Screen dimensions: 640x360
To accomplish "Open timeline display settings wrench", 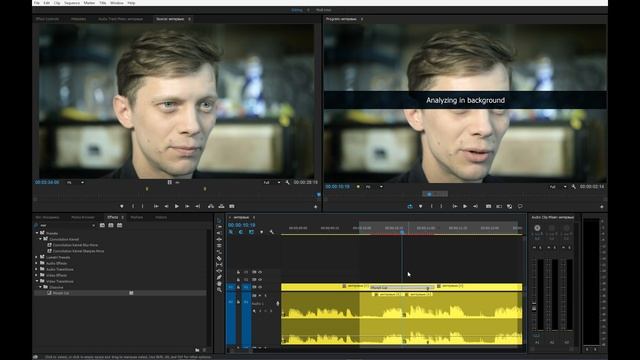I will coord(272,232).
